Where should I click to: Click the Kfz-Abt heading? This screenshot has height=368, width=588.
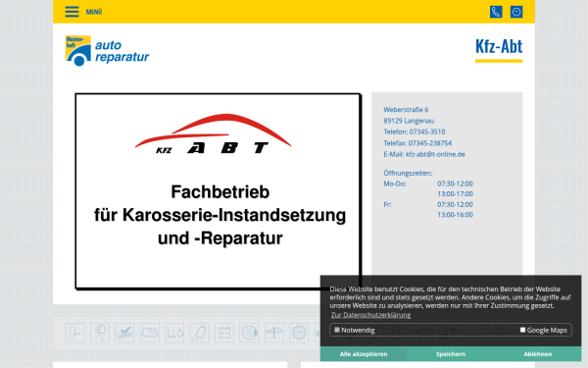(x=499, y=47)
